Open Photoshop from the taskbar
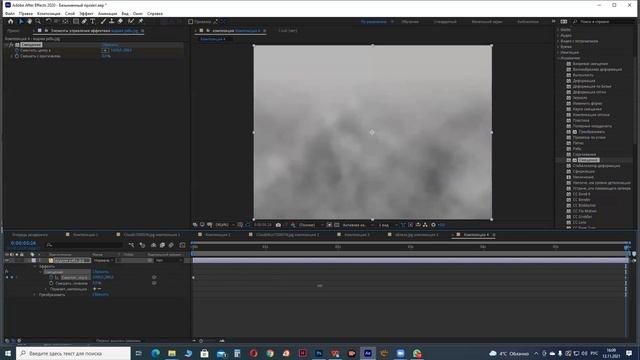This screenshot has width=640, height=360. (x=319, y=353)
